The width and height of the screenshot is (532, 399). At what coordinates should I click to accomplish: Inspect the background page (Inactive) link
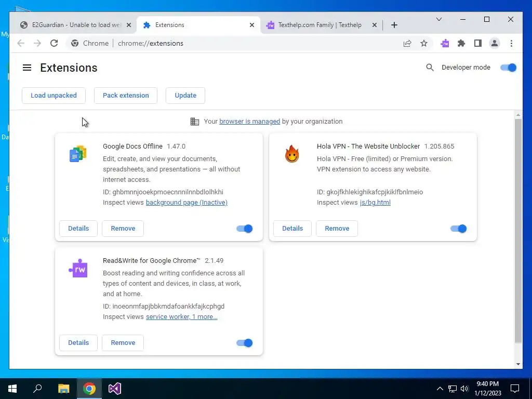point(187,203)
